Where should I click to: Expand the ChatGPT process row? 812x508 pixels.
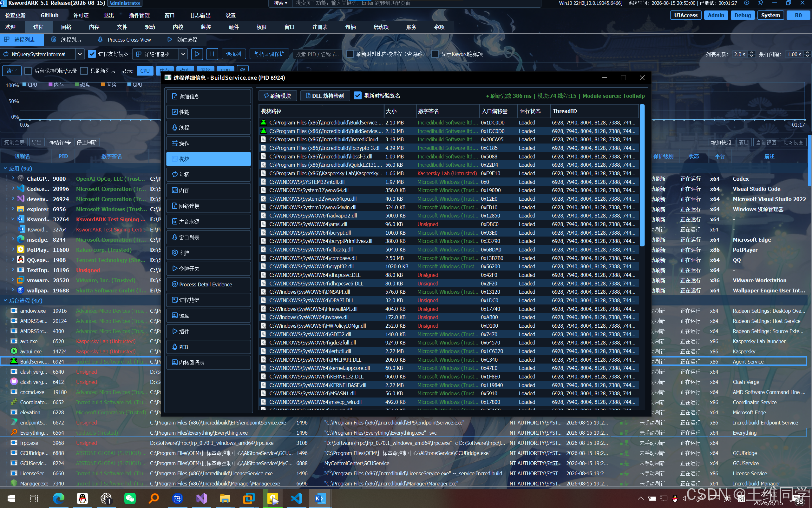click(13, 178)
